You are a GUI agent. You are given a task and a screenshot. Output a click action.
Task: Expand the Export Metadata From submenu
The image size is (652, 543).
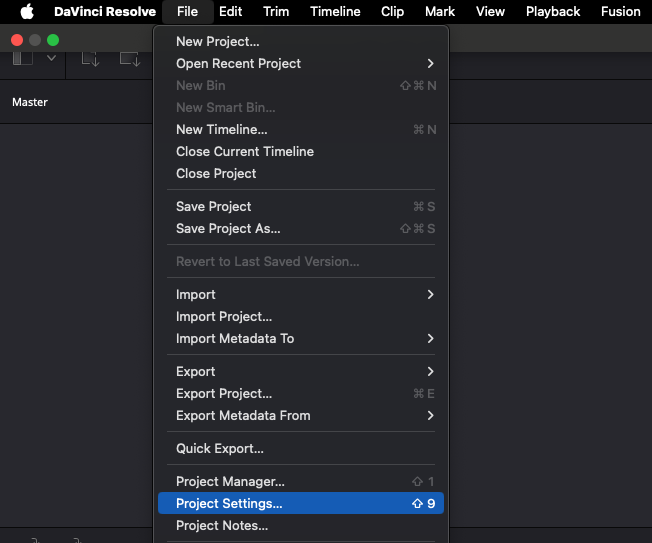[430, 415]
